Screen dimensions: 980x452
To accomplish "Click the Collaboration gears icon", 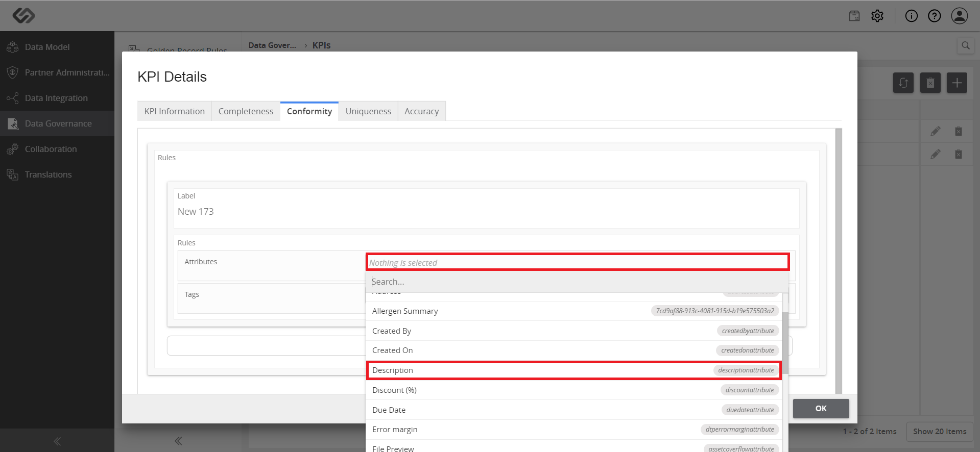I will point(13,149).
